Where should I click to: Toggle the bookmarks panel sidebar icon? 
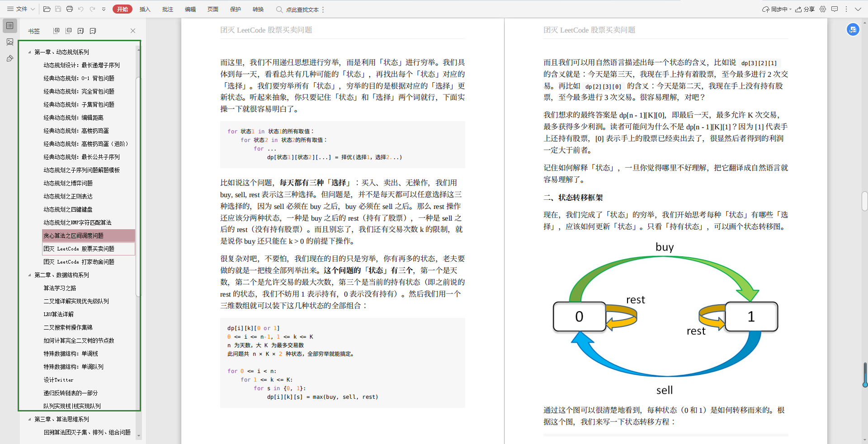tap(10, 26)
